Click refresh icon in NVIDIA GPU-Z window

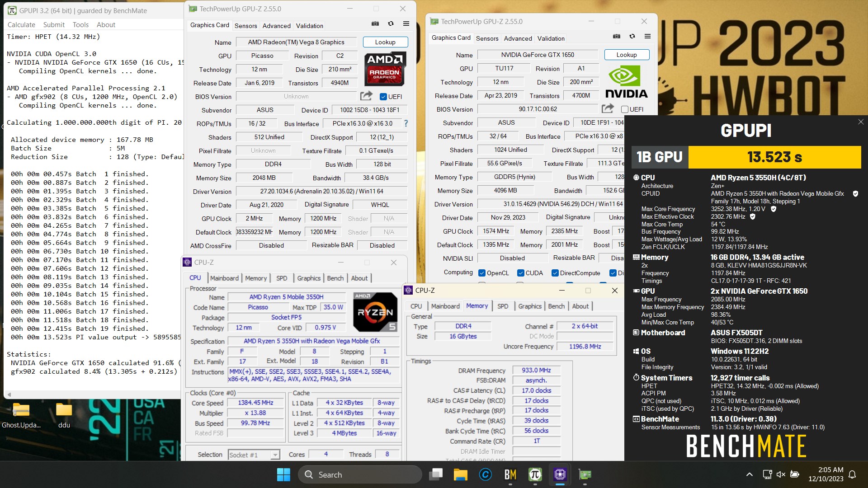(632, 37)
